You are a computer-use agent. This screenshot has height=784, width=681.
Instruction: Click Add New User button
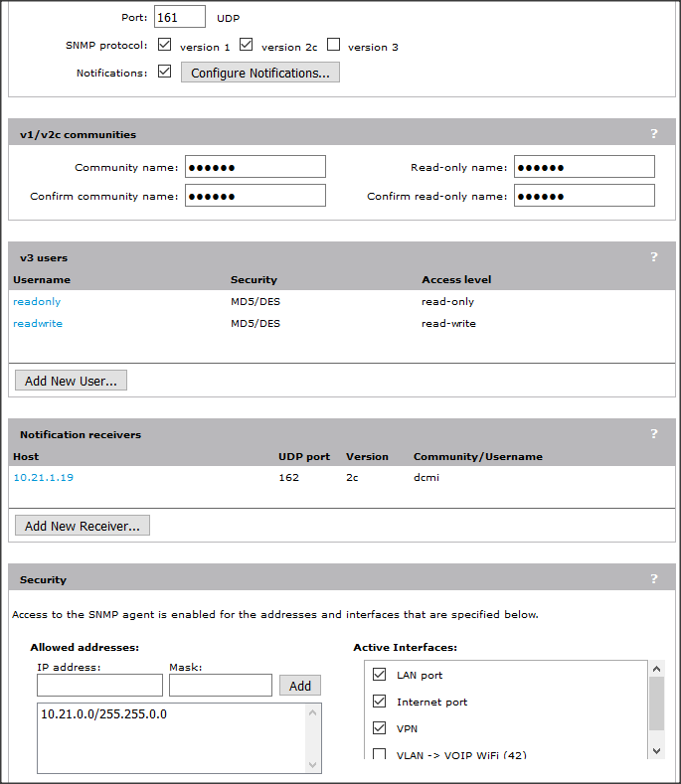71,381
